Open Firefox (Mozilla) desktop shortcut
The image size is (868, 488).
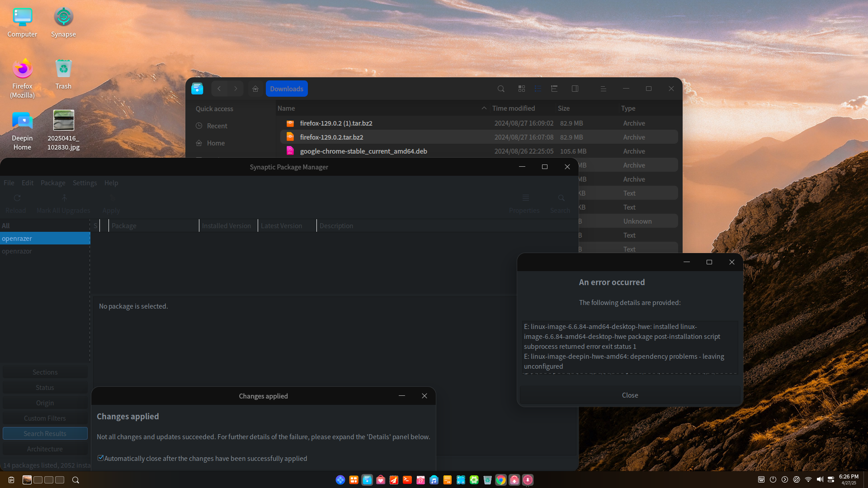pos(23,78)
